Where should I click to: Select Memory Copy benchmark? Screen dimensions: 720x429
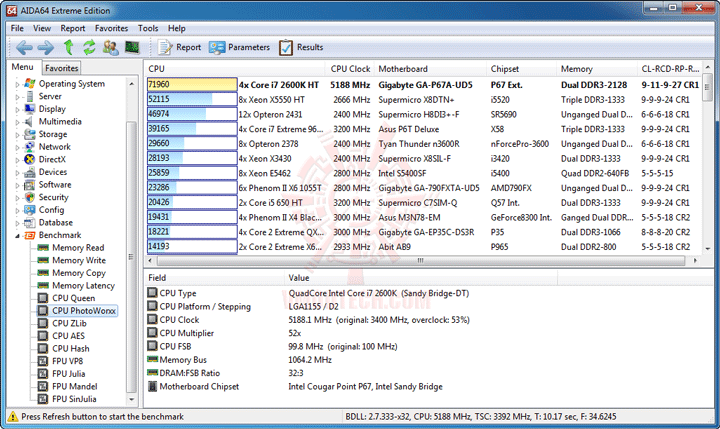(79, 273)
